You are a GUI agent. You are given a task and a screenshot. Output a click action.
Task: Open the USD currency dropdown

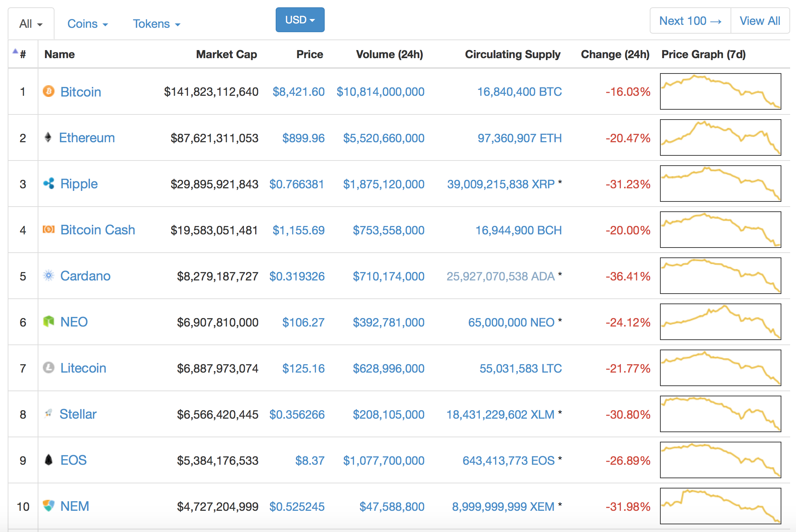coord(300,20)
